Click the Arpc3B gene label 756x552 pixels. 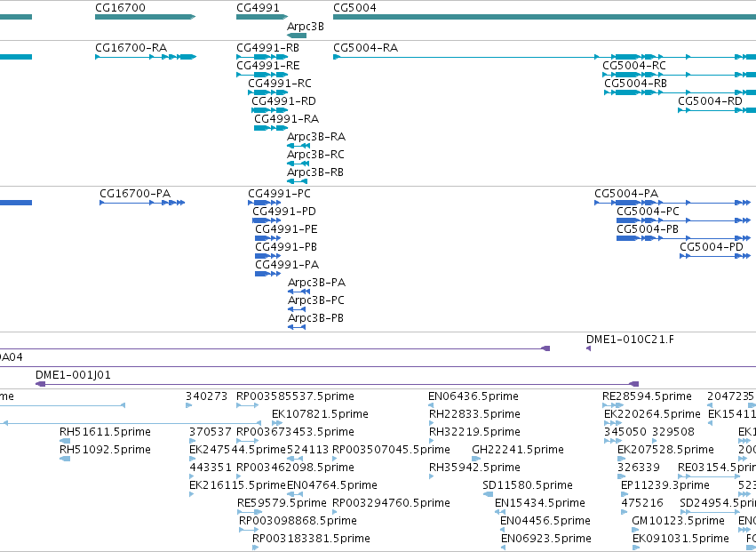(x=306, y=27)
